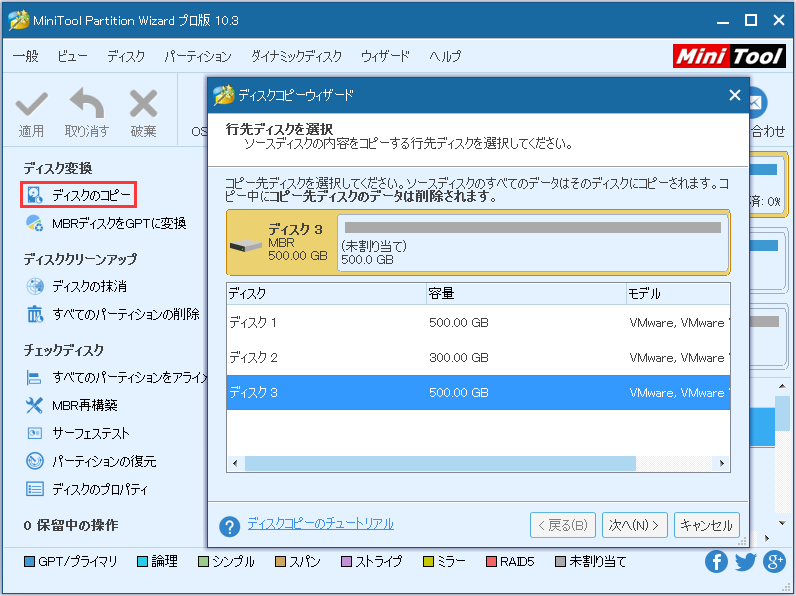Select the ディスク 2 row in the list
Viewport: 796px width, 596px height.
click(478, 357)
